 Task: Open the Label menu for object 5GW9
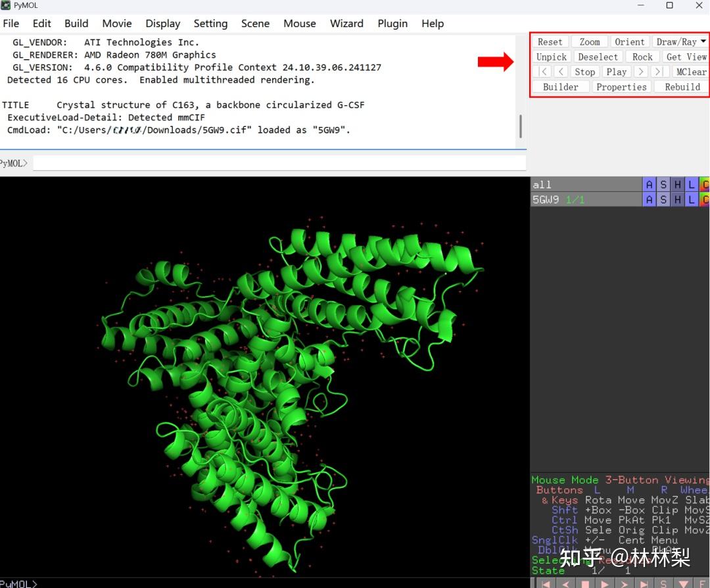pos(691,199)
